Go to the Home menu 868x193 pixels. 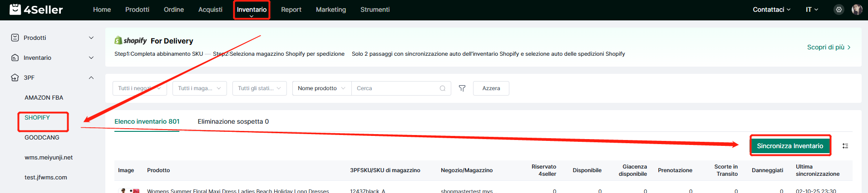point(102,10)
